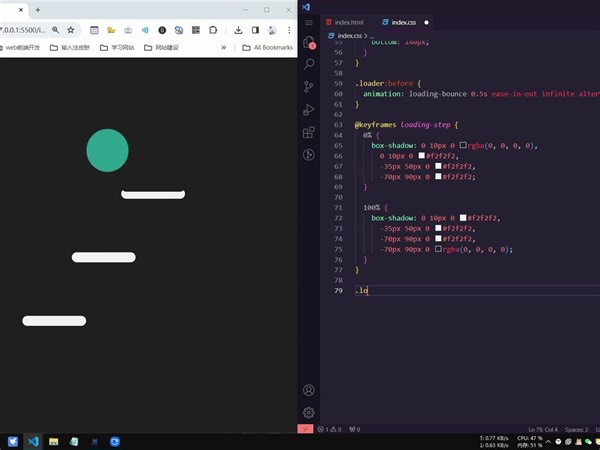Click Spaces: 2 indentation setting
The height and width of the screenshot is (450, 600).
576,429
